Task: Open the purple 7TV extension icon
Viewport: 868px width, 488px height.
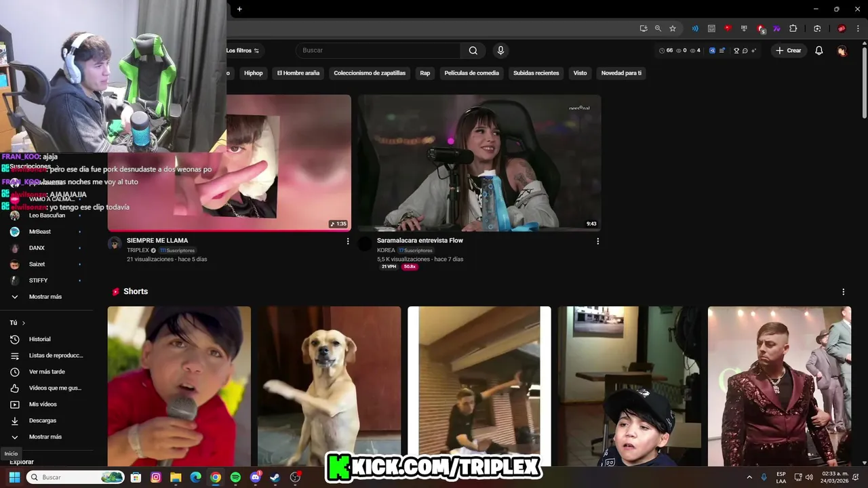Action: 776,28
